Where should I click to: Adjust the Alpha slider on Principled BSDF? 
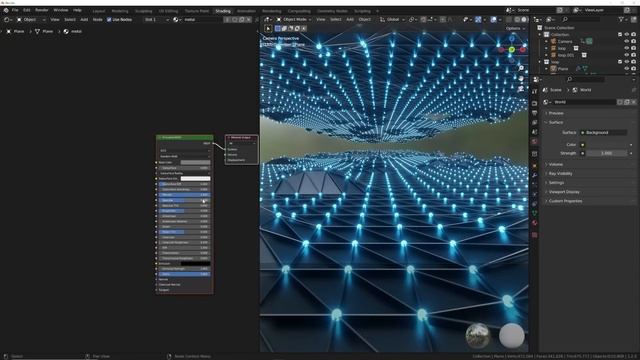click(184, 274)
